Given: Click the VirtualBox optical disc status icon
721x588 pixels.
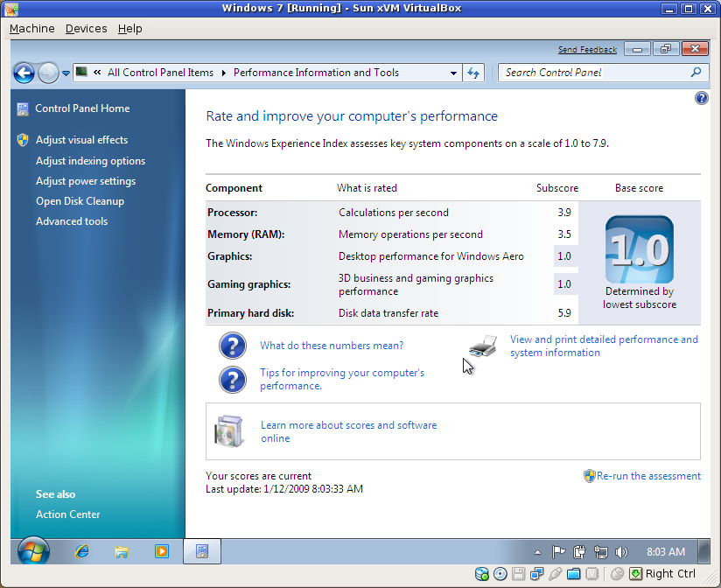Looking at the screenshot, I should (x=500, y=573).
